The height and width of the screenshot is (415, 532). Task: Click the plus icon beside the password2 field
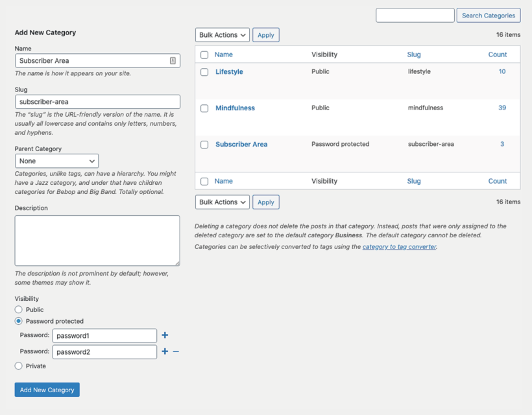(165, 351)
